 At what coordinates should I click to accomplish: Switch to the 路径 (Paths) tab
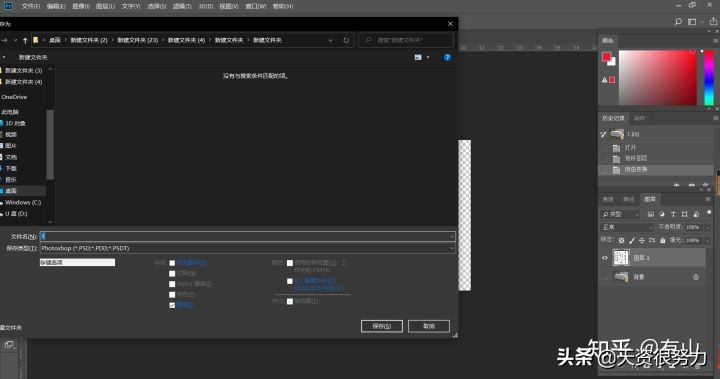click(628, 199)
